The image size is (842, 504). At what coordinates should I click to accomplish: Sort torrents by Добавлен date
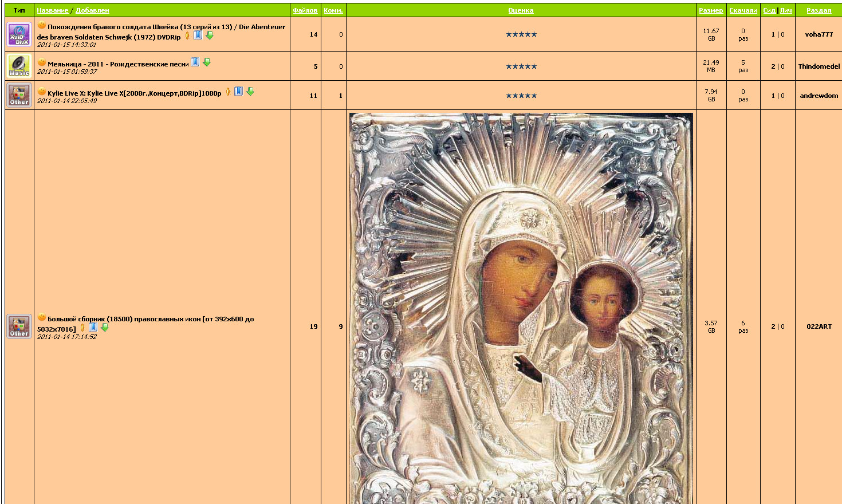(x=92, y=10)
